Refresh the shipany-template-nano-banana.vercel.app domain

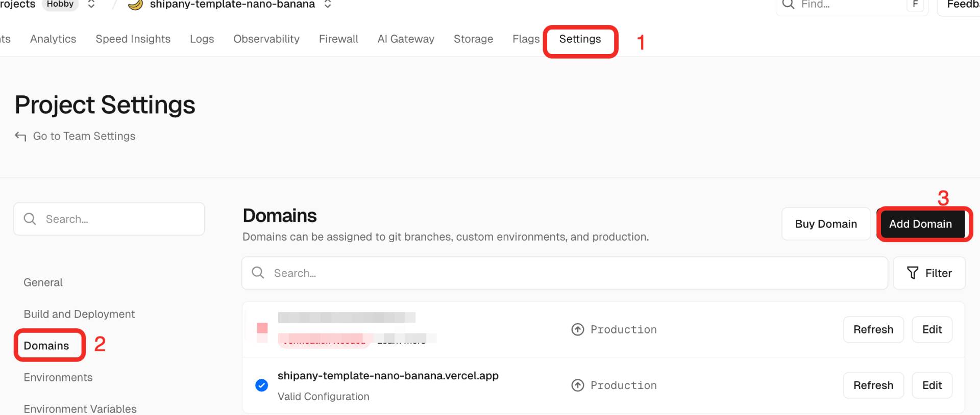pos(873,385)
